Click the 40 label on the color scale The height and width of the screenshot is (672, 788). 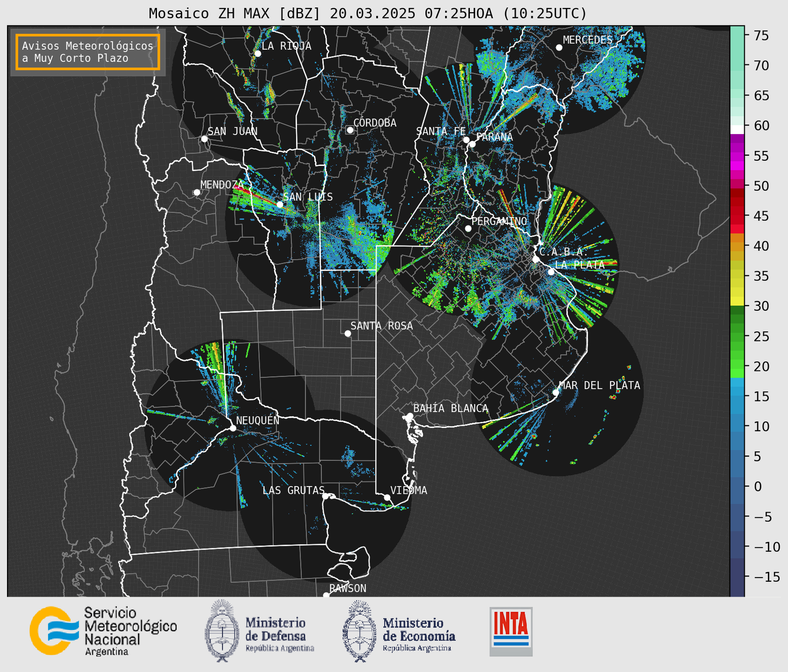tap(761, 246)
